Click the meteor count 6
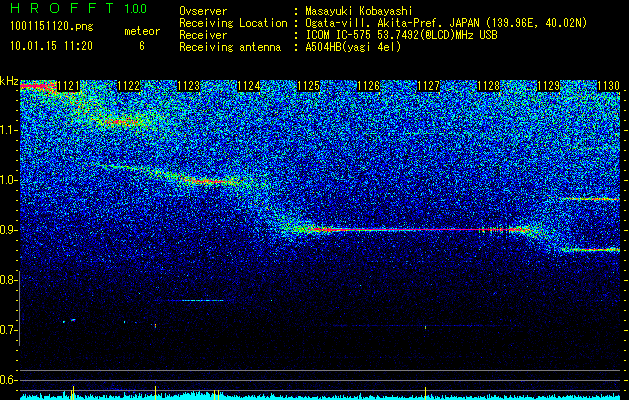Viewport: 629px width, 400px height. [142, 46]
